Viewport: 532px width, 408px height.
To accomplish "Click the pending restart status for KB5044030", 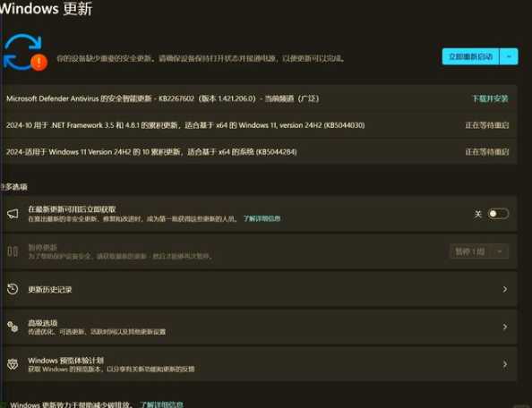I will tap(487, 125).
